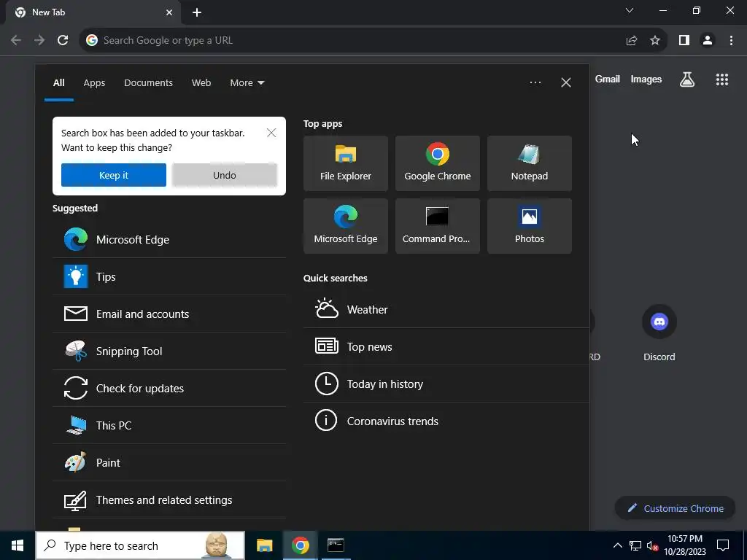The width and height of the screenshot is (747, 560).
Task: Open Today in history quick search
Action: (x=446, y=384)
